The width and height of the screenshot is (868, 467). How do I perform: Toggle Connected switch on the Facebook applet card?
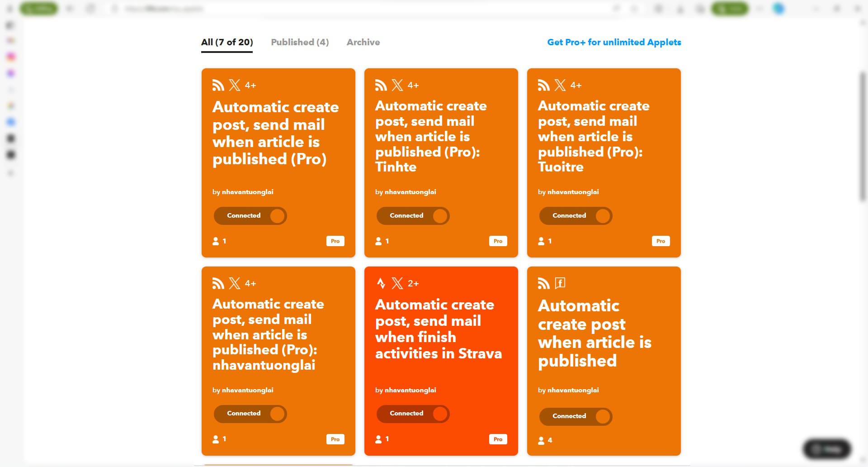[576, 416]
